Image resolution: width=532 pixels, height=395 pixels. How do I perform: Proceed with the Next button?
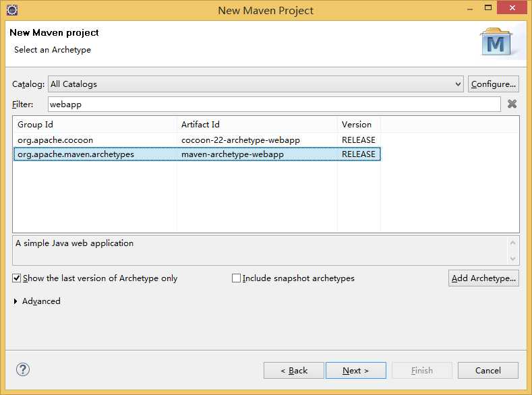pyautogui.click(x=355, y=370)
